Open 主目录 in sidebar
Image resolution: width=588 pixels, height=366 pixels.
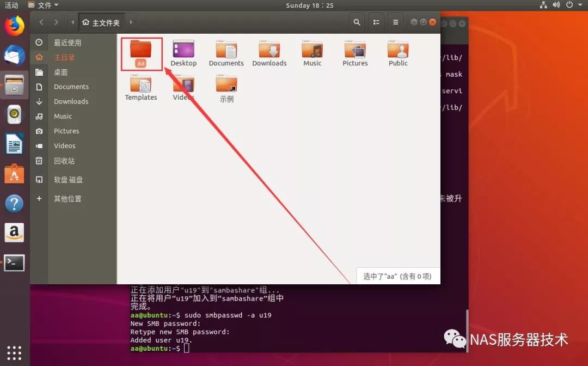click(x=73, y=57)
